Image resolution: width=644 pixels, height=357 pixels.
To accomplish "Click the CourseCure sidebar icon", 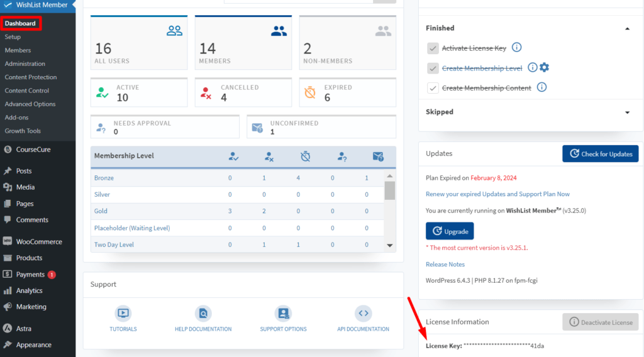I will [8, 150].
